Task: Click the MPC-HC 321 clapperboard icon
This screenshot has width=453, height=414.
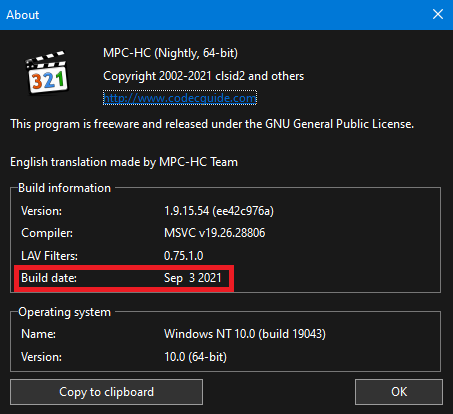Action: click(x=47, y=72)
